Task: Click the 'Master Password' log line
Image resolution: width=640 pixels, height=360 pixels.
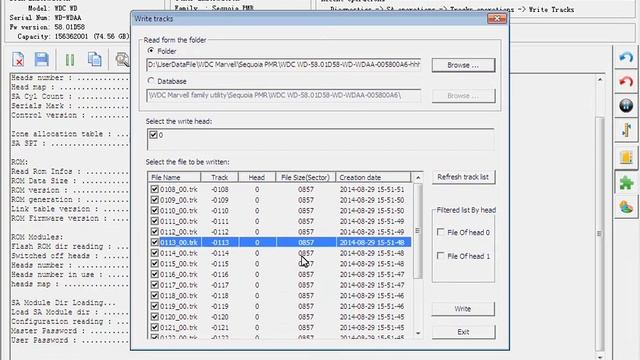Action: [70, 331]
